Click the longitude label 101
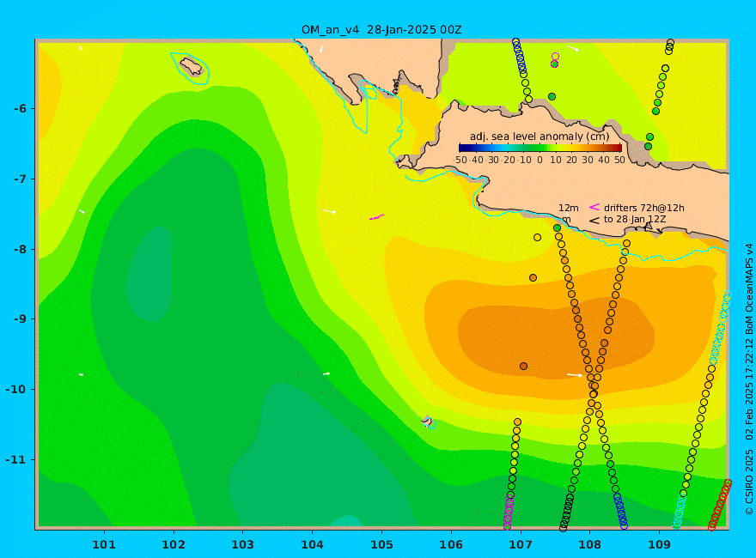Screen dimensions: 756x558 [x=104, y=545]
